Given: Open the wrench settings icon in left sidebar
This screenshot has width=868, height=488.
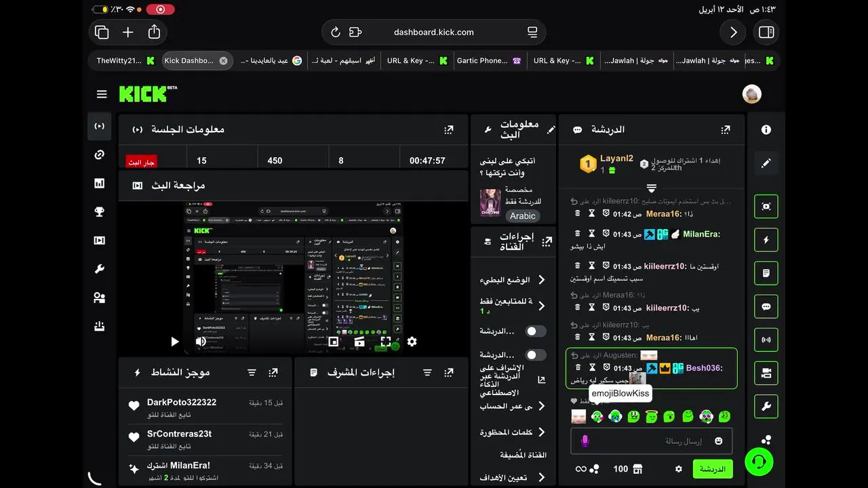Looking at the screenshot, I should point(100,269).
